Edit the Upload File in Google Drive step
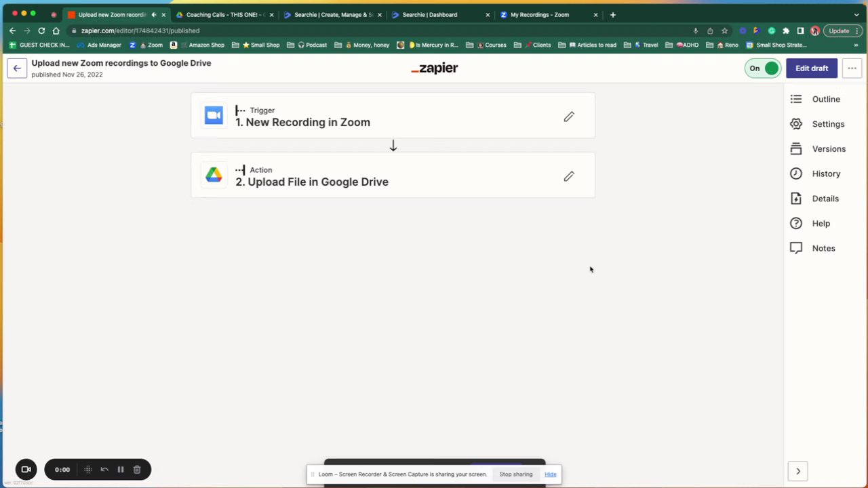 point(569,176)
